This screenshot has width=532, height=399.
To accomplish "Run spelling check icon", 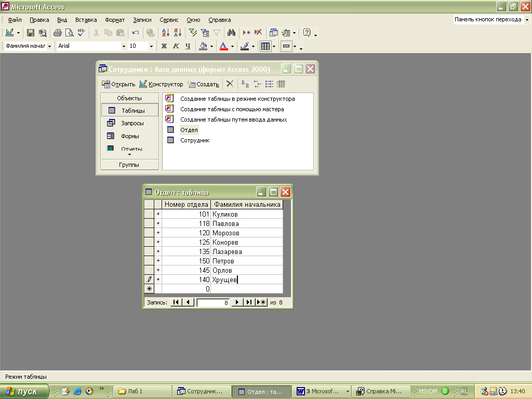I will (x=81, y=33).
